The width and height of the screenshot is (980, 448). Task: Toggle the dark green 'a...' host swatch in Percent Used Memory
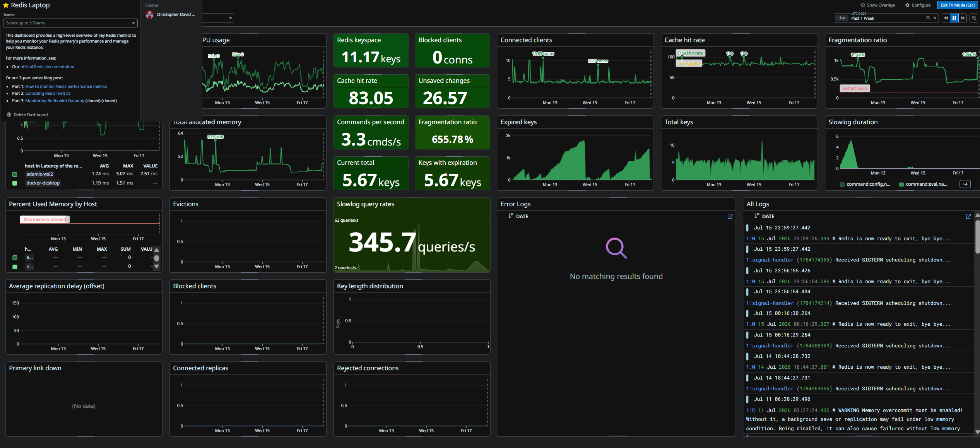point(15,258)
